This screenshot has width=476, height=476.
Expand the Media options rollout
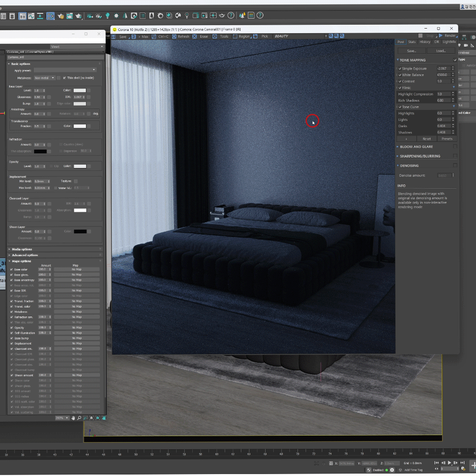click(x=22, y=249)
